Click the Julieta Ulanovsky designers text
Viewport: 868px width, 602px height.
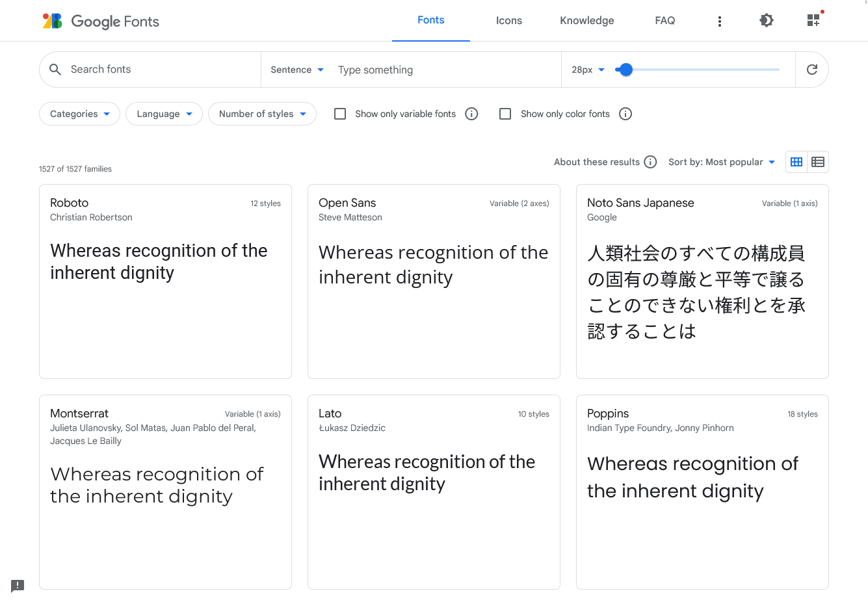(x=153, y=434)
